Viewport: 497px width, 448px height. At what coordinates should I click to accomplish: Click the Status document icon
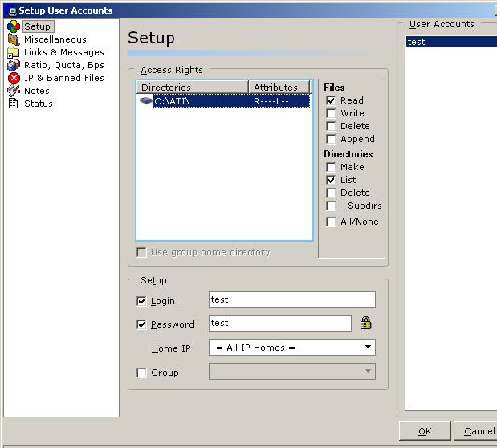[14, 104]
